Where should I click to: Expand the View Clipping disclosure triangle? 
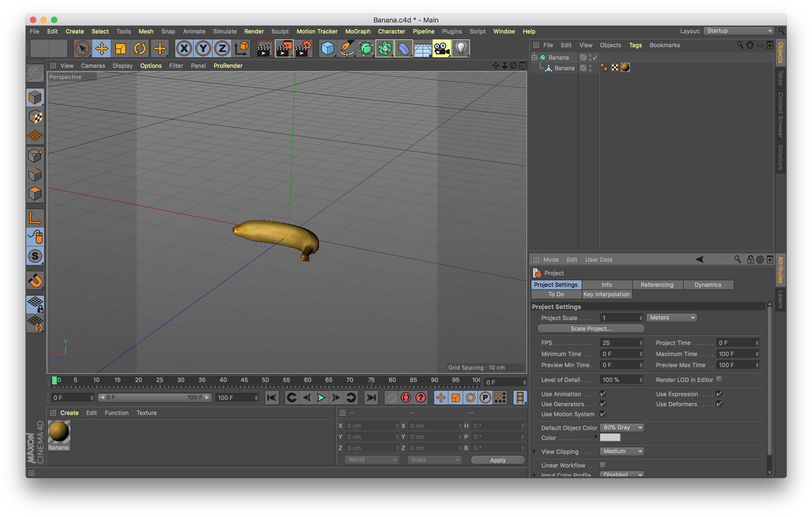[535, 451]
